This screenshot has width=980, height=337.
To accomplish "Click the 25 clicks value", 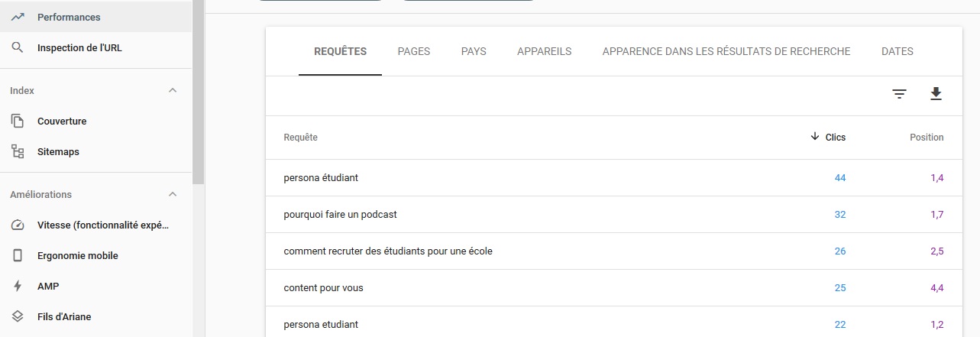I will point(840,288).
